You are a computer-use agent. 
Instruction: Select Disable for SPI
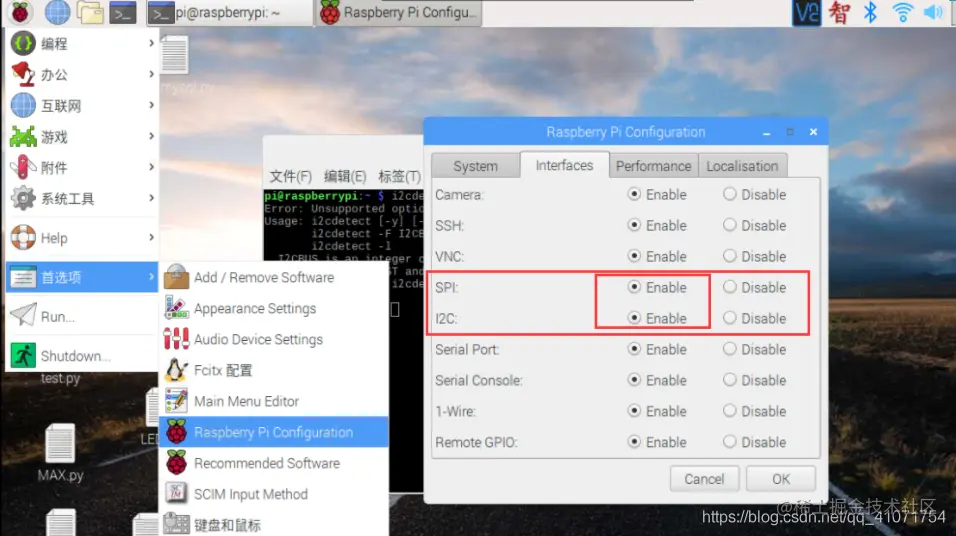coord(729,287)
